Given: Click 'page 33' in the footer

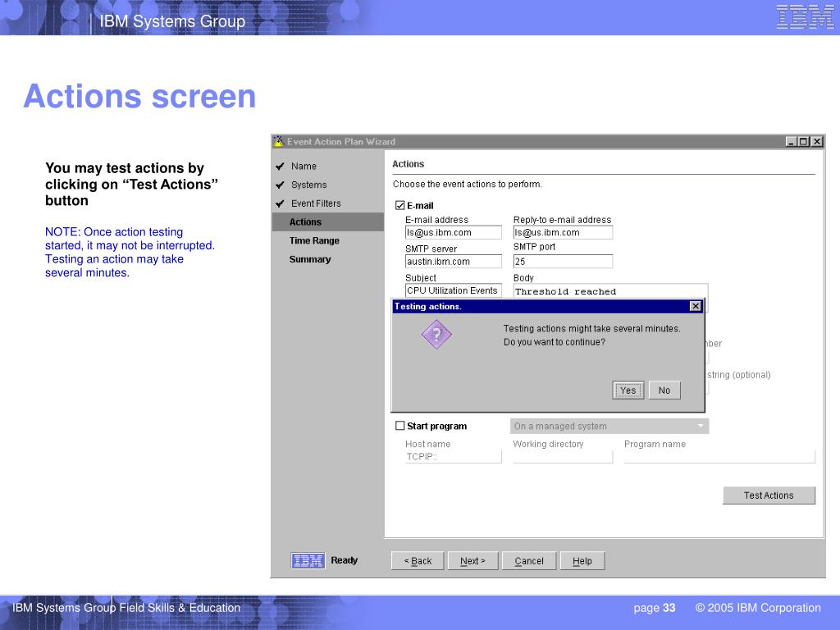Looking at the screenshot, I should (x=654, y=608).
